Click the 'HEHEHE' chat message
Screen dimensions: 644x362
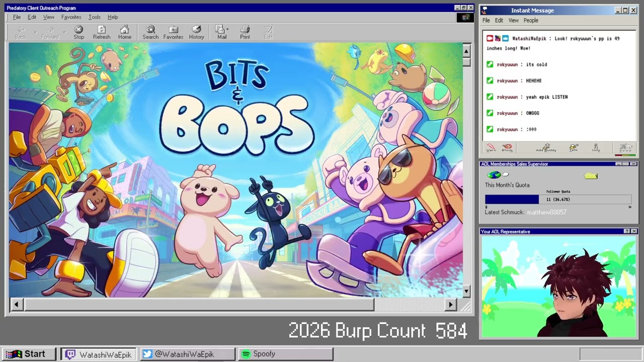click(x=534, y=80)
